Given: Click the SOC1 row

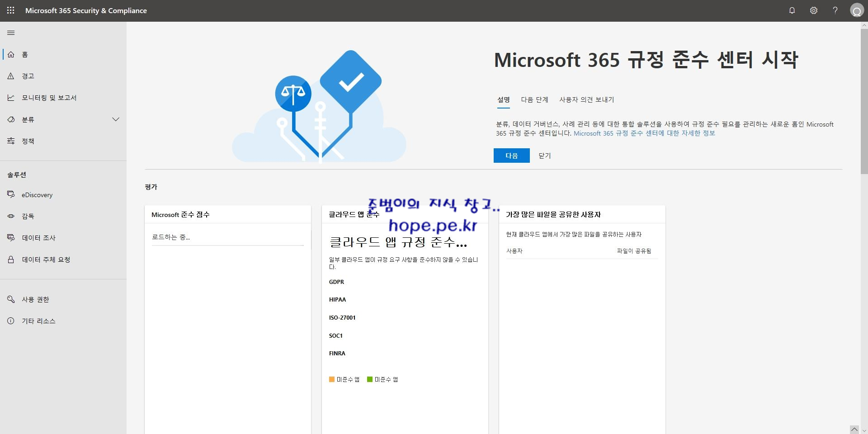Looking at the screenshot, I should pyautogui.click(x=336, y=336).
